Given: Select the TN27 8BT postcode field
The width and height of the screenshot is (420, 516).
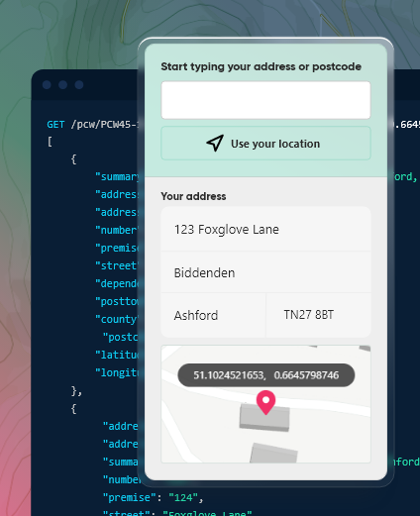Looking at the screenshot, I should tap(318, 315).
